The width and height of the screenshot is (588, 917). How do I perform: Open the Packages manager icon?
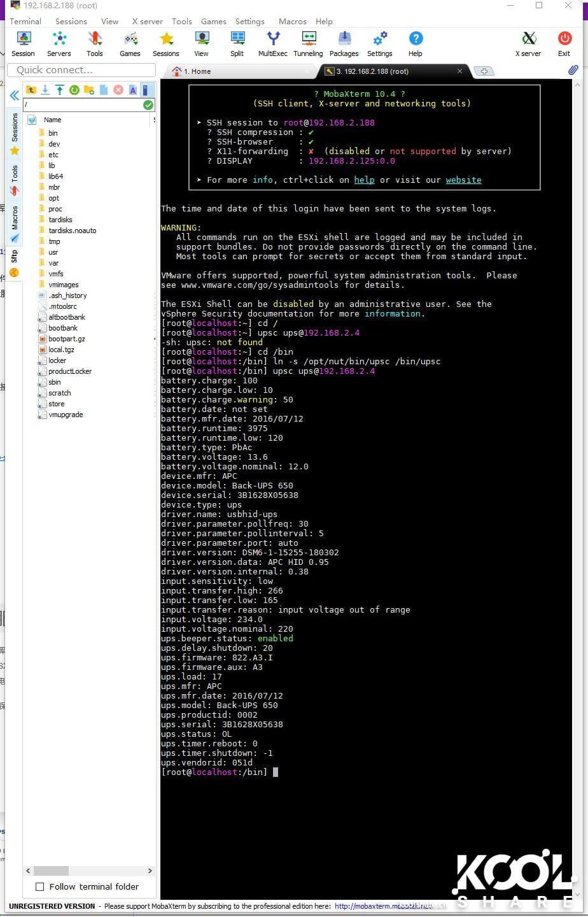click(x=344, y=44)
